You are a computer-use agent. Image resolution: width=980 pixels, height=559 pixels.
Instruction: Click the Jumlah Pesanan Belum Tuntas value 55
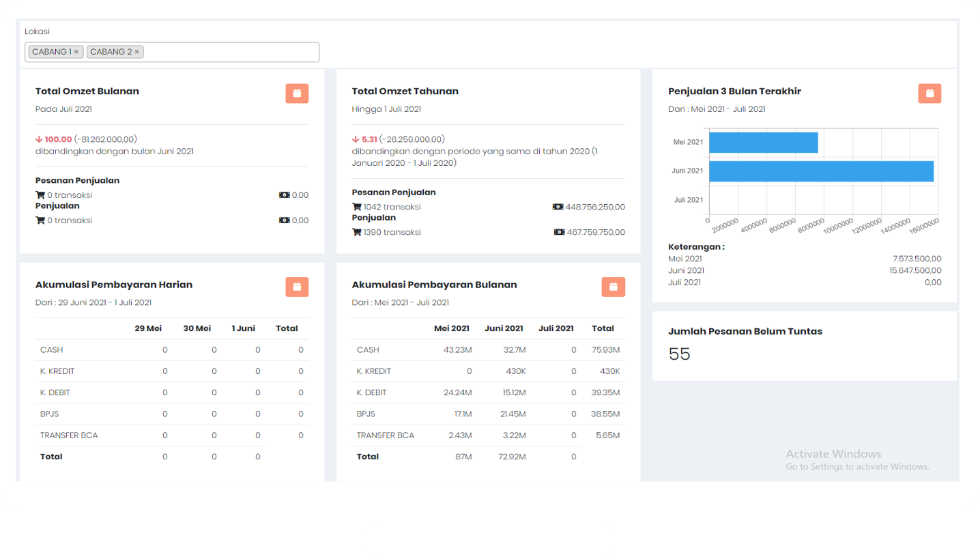tap(679, 354)
